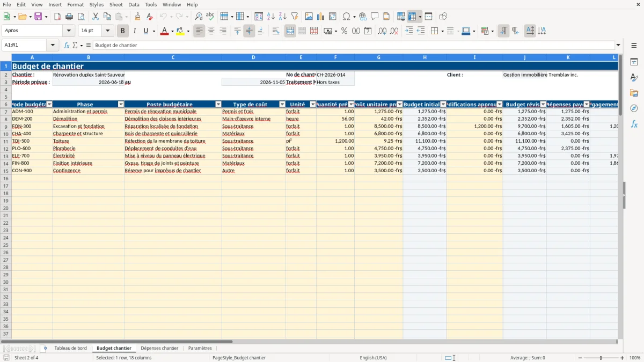Toggle Align Left

pyautogui.click(x=200, y=31)
